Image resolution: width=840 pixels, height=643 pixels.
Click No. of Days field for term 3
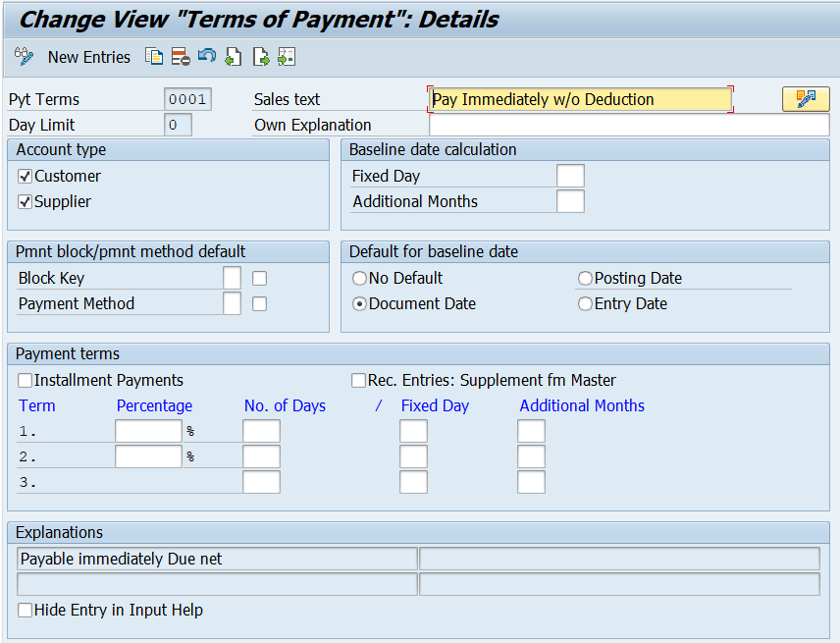(x=261, y=482)
